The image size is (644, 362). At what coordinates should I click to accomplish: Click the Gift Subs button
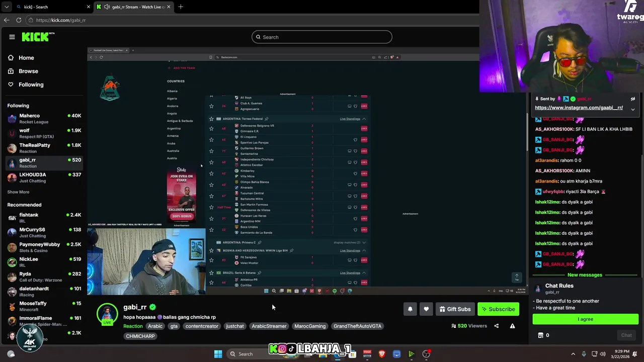(x=455, y=309)
